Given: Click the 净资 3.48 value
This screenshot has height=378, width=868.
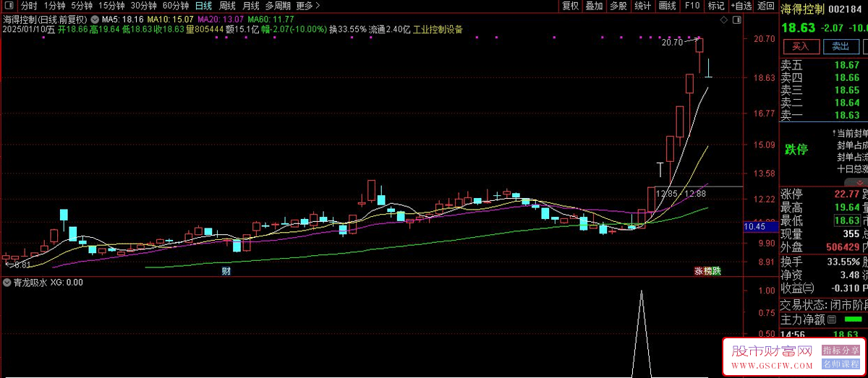Looking at the screenshot, I should (x=849, y=275).
